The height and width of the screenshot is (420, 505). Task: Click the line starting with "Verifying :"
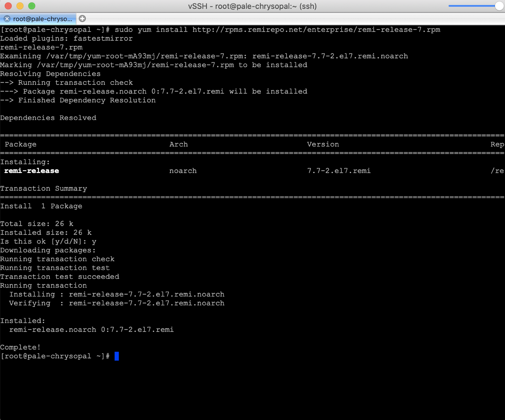tap(117, 304)
